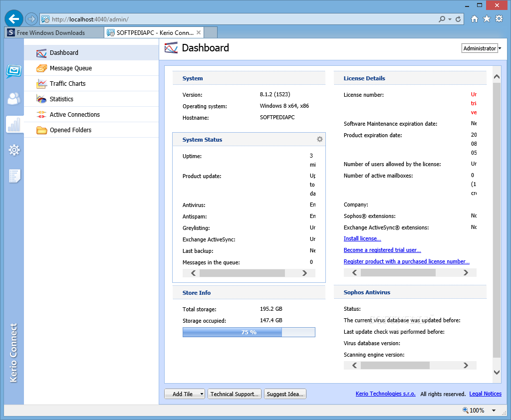The height and width of the screenshot is (420, 511).
Task: Click the Storage occupied value 147.4 GB
Action: pos(271,320)
